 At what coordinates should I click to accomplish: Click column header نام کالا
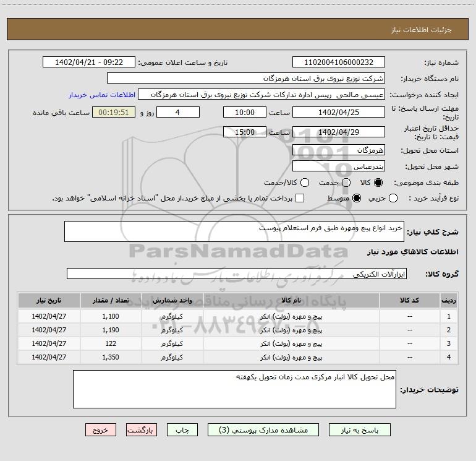[291, 301]
